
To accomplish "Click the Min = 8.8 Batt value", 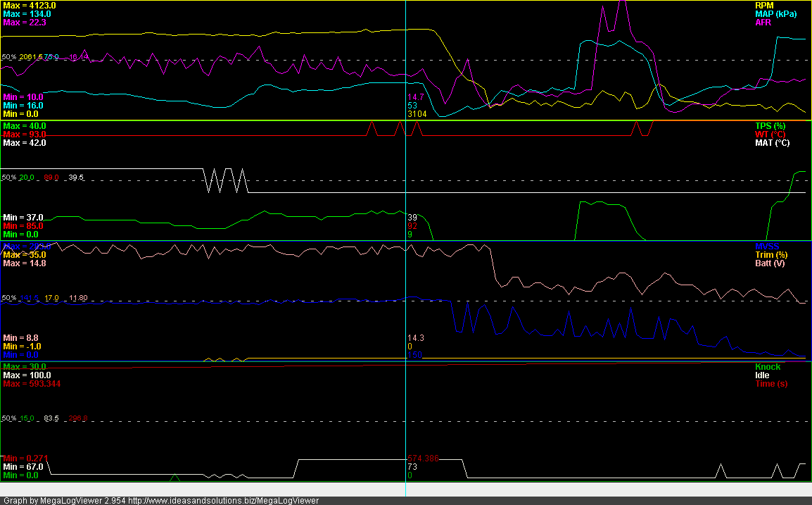I will 20,337.
